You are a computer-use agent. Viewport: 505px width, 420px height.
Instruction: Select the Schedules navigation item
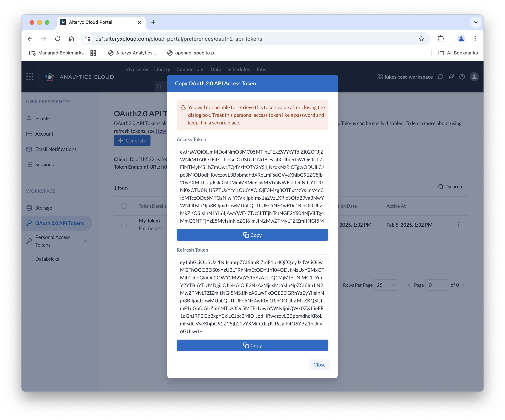[238, 69]
